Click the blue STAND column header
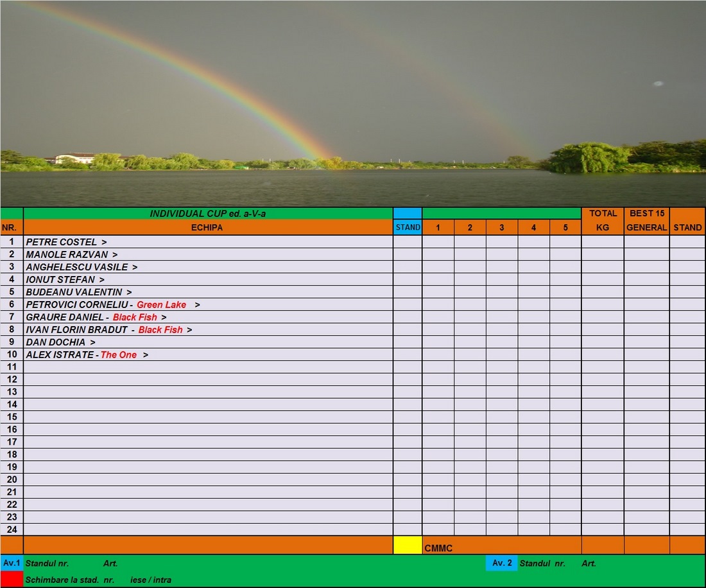Image resolution: width=706 pixels, height=588 pixels. 408,227
